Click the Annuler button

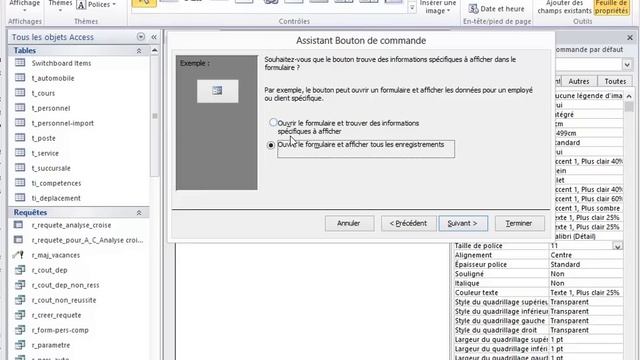(349, 223)
